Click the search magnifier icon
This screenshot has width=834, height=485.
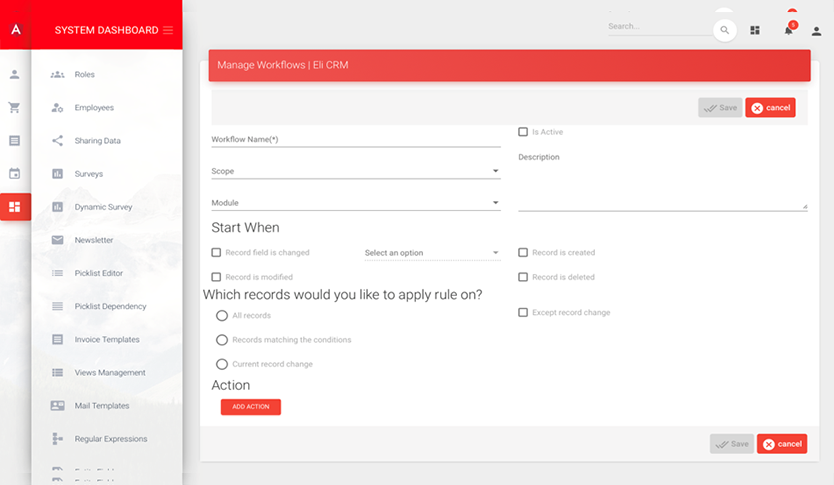(x=723, y=31)
